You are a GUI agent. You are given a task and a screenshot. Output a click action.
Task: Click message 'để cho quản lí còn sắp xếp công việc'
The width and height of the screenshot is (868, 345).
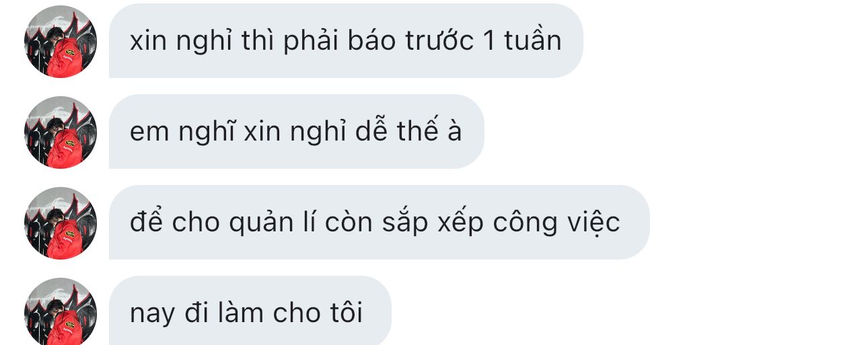379,223
